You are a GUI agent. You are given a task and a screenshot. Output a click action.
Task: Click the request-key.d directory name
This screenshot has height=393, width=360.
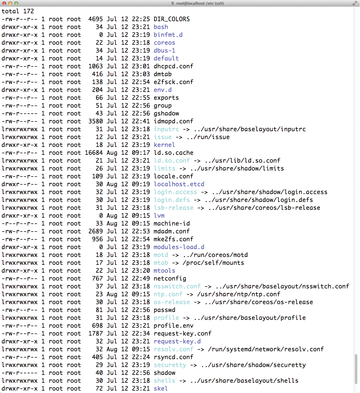coord(177,341)
